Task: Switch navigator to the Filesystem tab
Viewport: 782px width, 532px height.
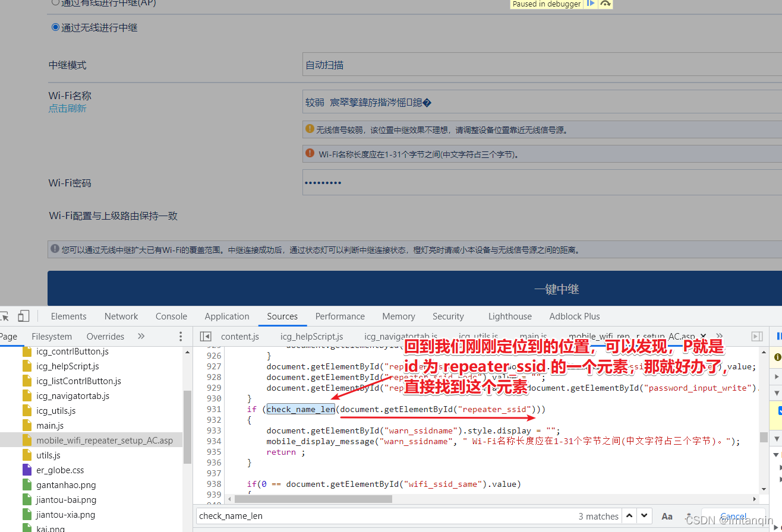Action: point(52,336)
